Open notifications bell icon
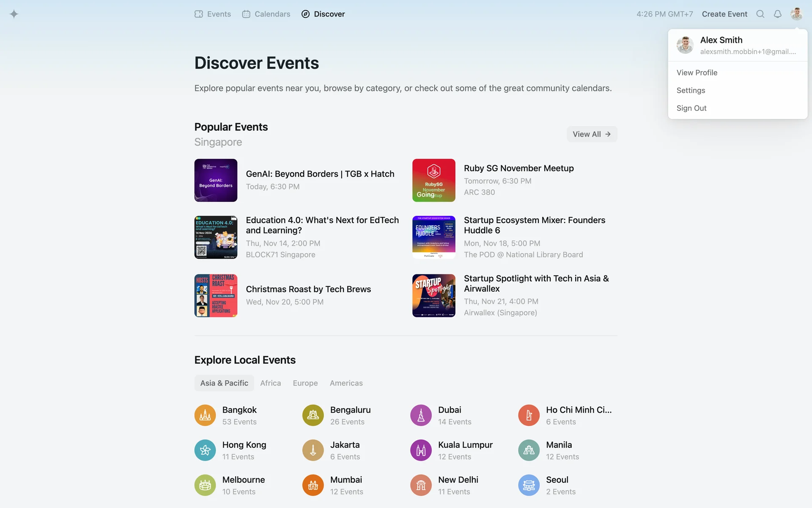The width and height of the screenshot is (812, 508). [777, 14]
